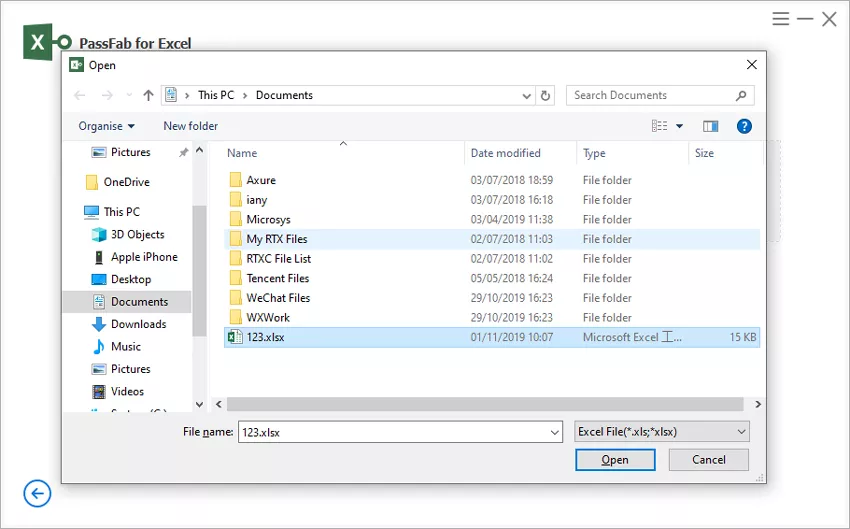
Task: Select Downloads in the navigation pane
Action: point(138,324)
